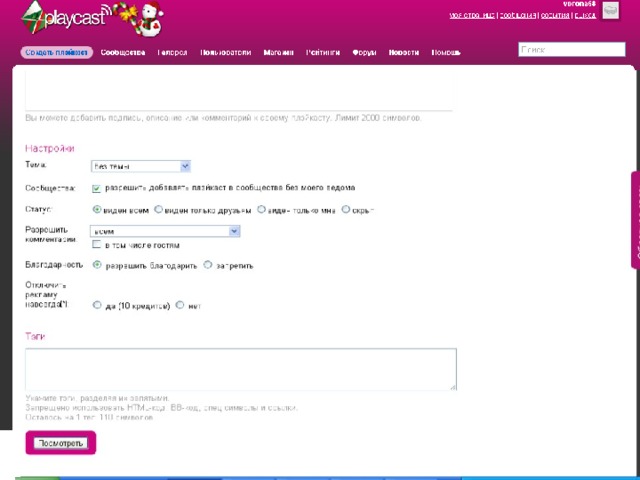The width and height of the screenshot is (640, 480).
Task: Expand the 'Без темы' theme dropdown
Action: click(140, 166)
